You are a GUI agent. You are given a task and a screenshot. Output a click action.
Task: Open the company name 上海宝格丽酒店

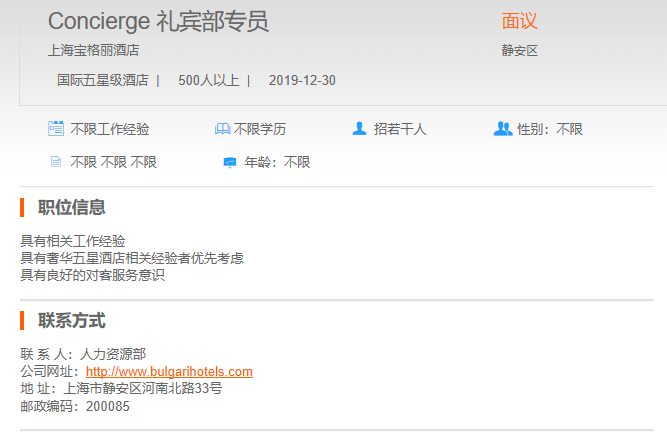(93, 50)
